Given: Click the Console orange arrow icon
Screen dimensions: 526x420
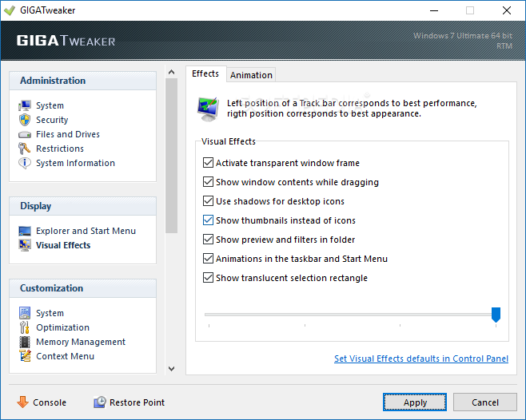Looking at the screenshot, I should coord(23,402).
